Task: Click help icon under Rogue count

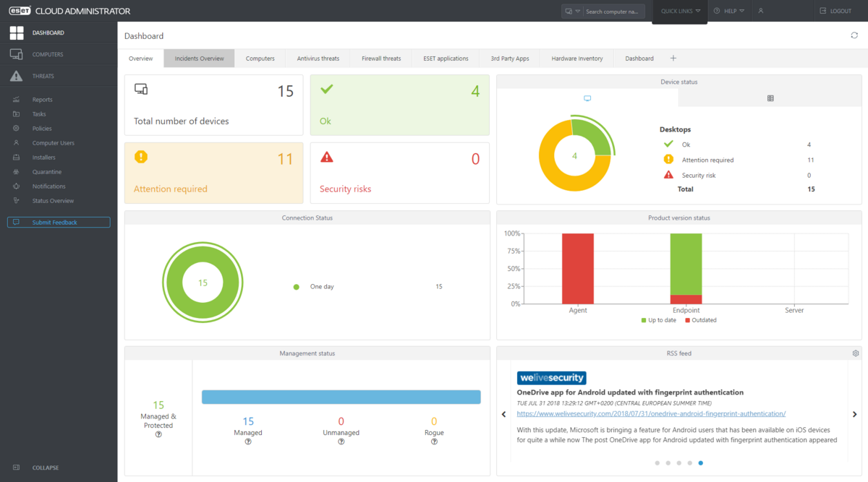Action: point(434,442)
